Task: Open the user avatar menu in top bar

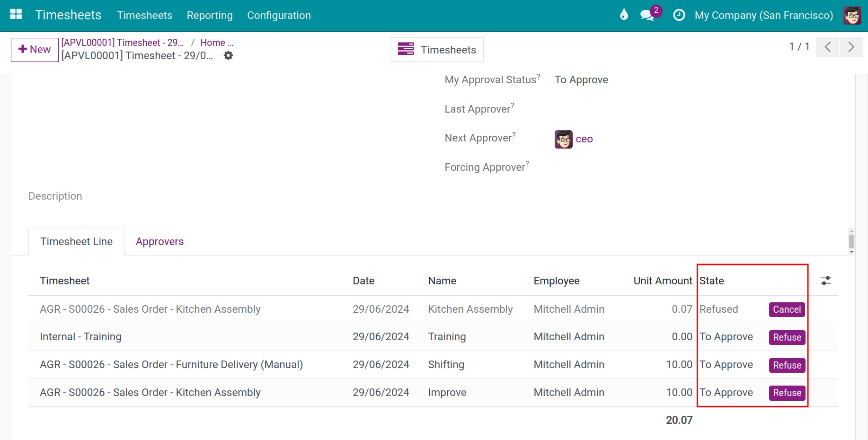Action: pyautogui.click(x=852, y=15)
